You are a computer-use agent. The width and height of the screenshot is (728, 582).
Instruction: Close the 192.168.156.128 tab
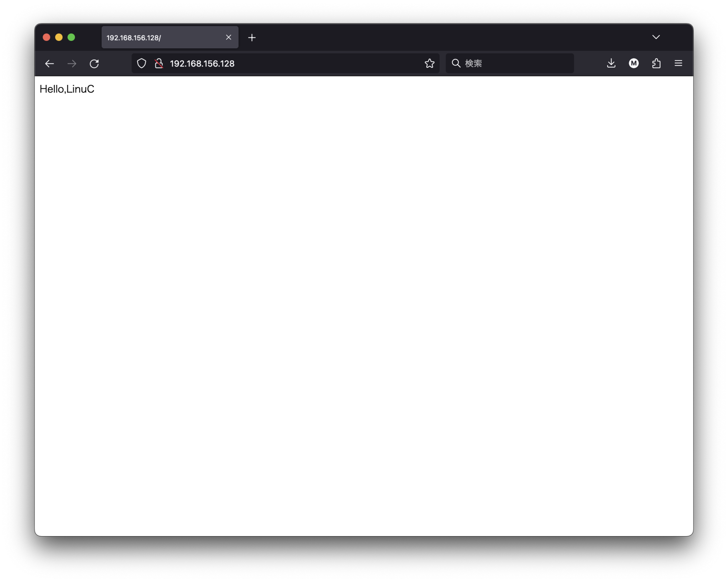228,37
